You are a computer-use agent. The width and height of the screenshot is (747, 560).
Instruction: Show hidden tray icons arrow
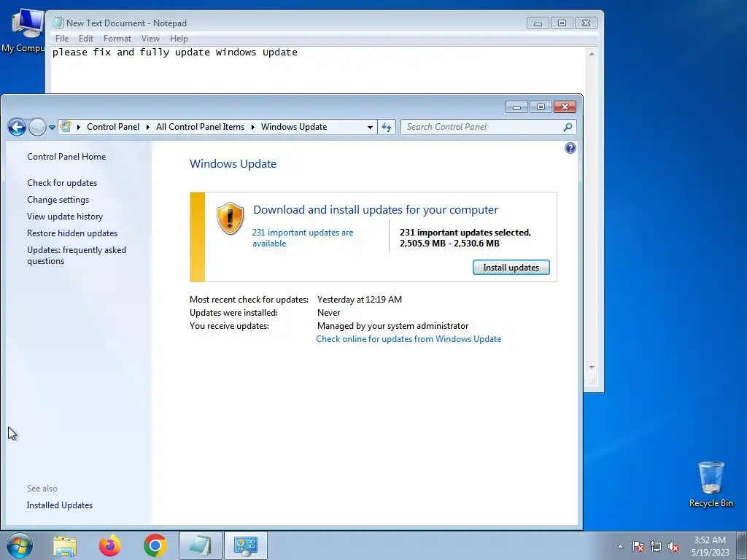click(x=620, y=546)
